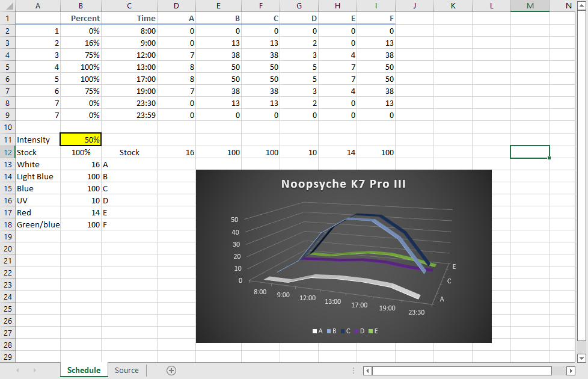Select the Time header cell

pos(129,18)
